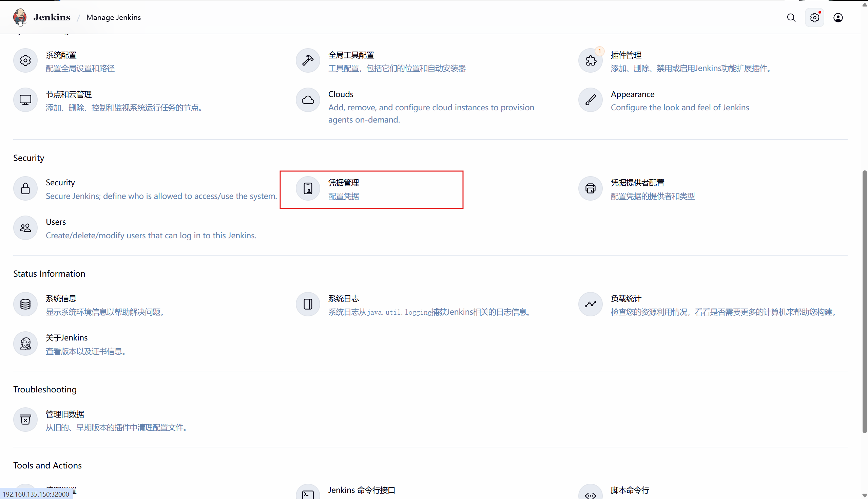
Task: Open the Appearance title link
Action: [632, 95]
